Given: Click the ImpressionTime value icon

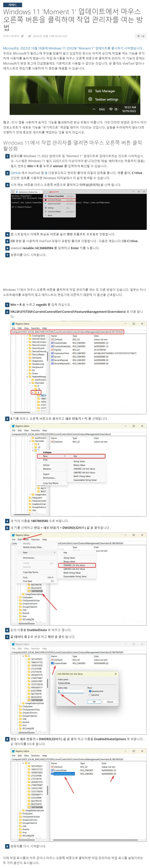Looking at the screenshot, I should pyautogui.click(x=52, y=353).
